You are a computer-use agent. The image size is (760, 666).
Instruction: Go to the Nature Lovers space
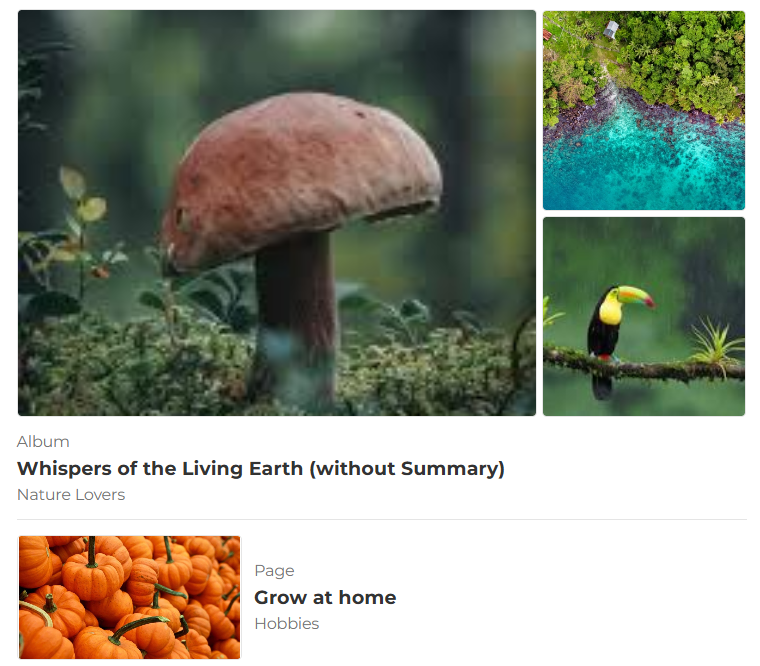click(71, 494)
